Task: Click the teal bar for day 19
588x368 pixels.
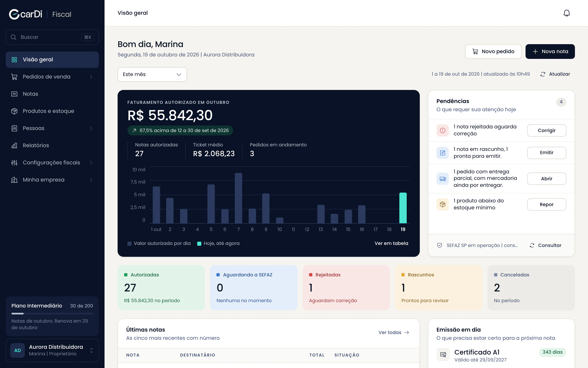Action: pos(403,208)
